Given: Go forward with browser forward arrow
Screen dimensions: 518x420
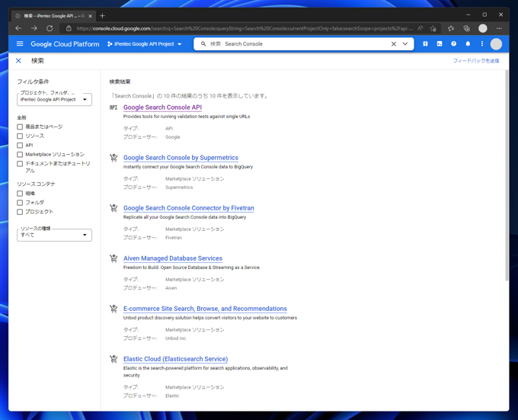Looking at the screenshot, I should [x=34, y=28].
